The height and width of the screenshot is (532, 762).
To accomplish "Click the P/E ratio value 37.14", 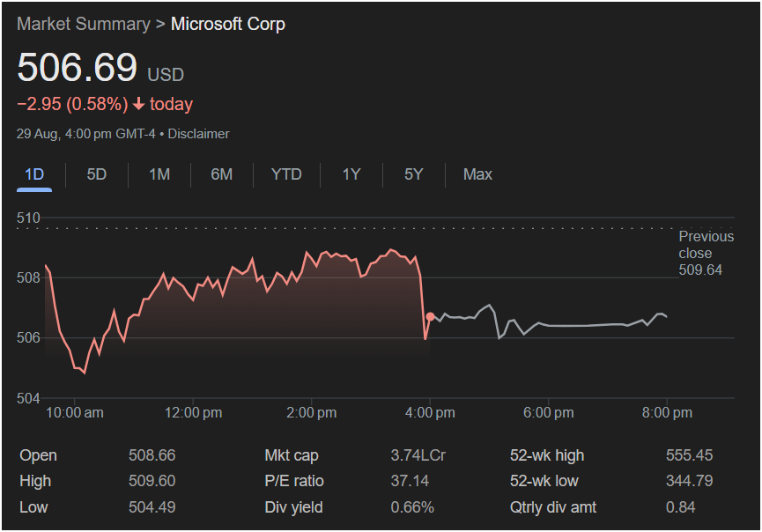I will pyautogui.click(x=410, y=481).
